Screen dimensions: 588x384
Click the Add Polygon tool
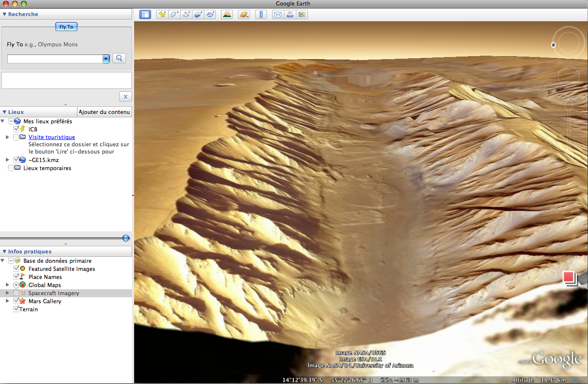pyautogui.click(x=174, y=14)
